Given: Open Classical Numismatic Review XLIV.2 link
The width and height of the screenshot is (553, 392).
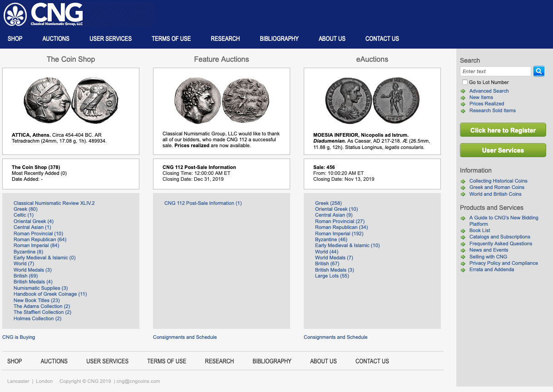Looking at the screenshot, I should pyautogui.click(x=54, y=203).
